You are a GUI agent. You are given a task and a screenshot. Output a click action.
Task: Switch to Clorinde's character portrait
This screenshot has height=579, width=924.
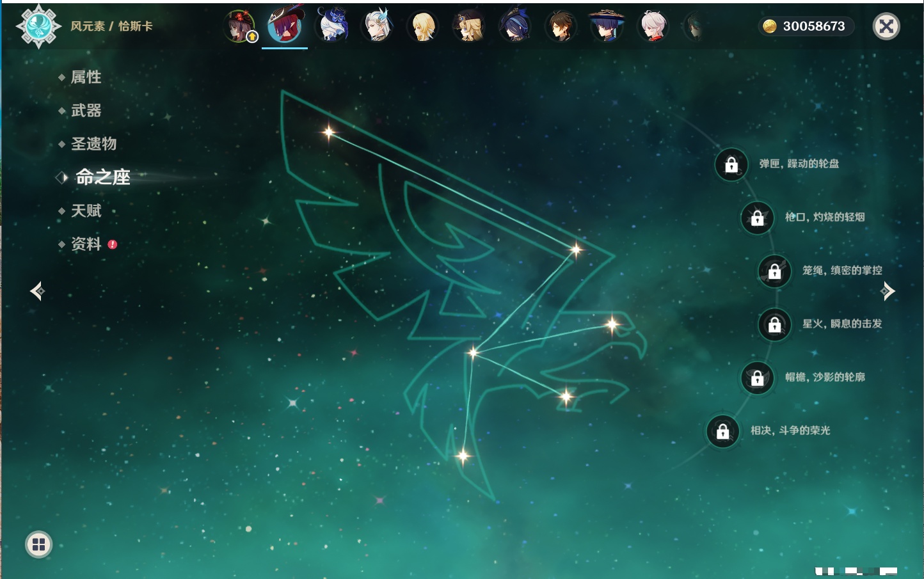515,26
